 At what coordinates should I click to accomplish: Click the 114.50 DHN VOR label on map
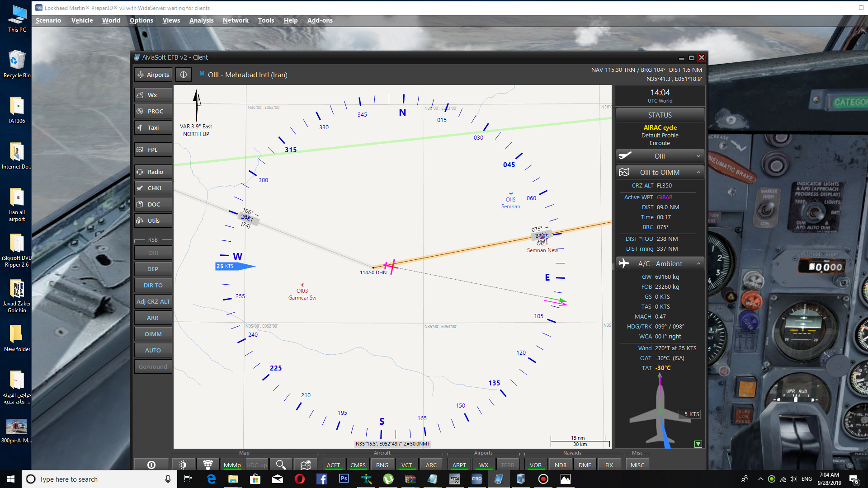373,272
